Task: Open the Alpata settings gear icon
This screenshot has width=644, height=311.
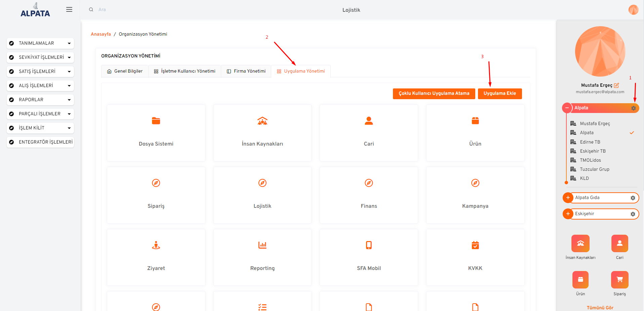Action: click(633, 108)
